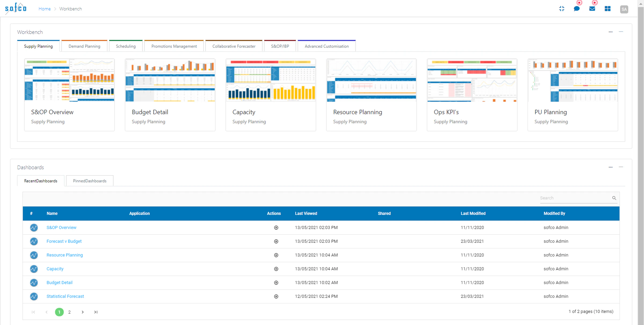Click the sofco logo
The height and width of the screenshot is (325, 644).
click(15, 8)
